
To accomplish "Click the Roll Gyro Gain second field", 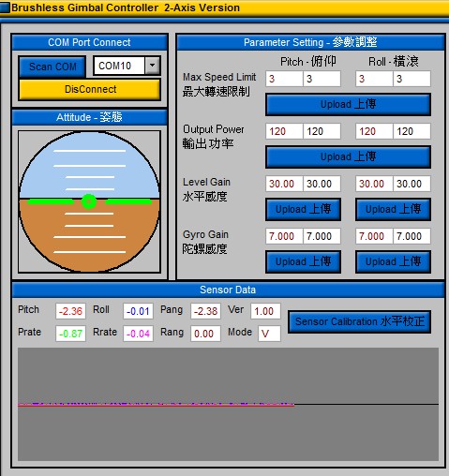I will click(412, 236).
